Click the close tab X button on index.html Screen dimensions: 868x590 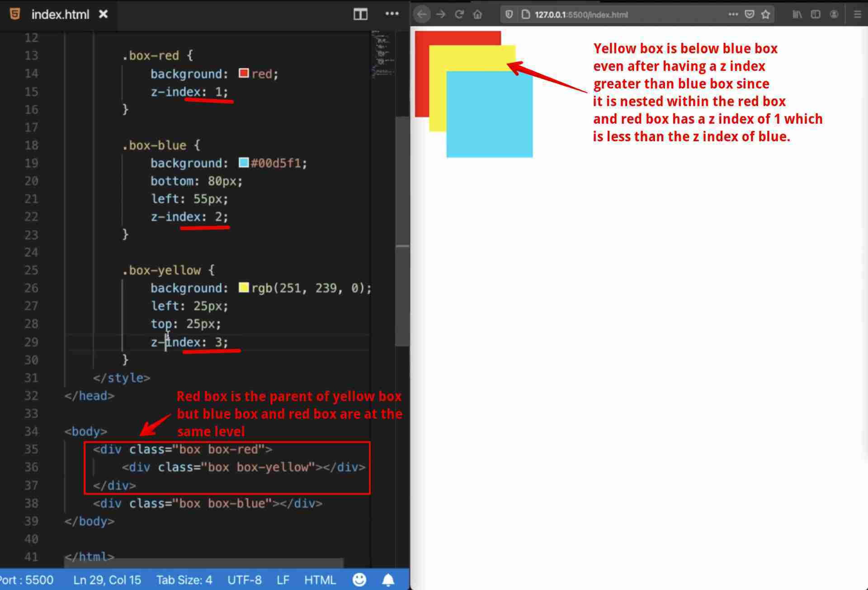coord(103,14)
